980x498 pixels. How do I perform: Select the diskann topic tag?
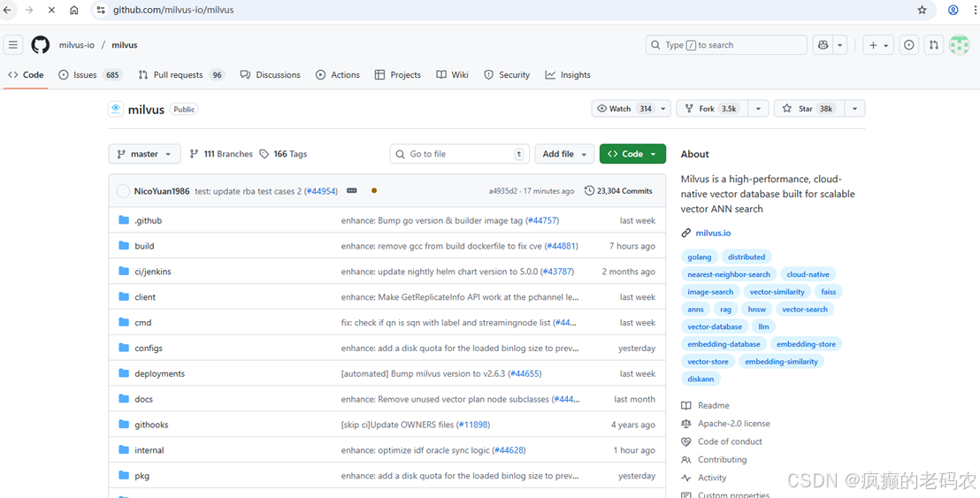(701, 379)
